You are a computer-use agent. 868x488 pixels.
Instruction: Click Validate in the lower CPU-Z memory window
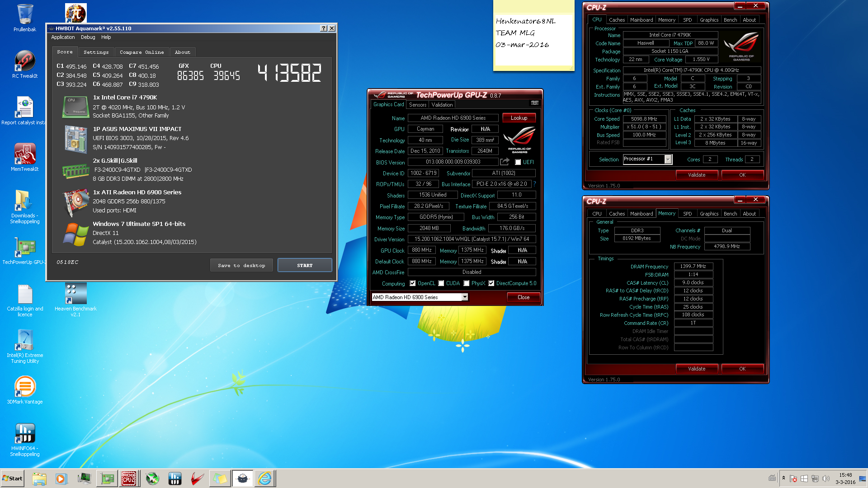point(697,369)
